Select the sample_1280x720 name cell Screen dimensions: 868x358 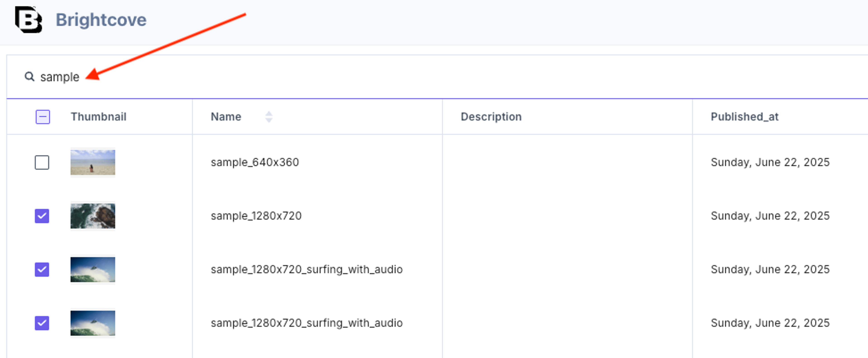pyautogui.click(x=256, y=216)
